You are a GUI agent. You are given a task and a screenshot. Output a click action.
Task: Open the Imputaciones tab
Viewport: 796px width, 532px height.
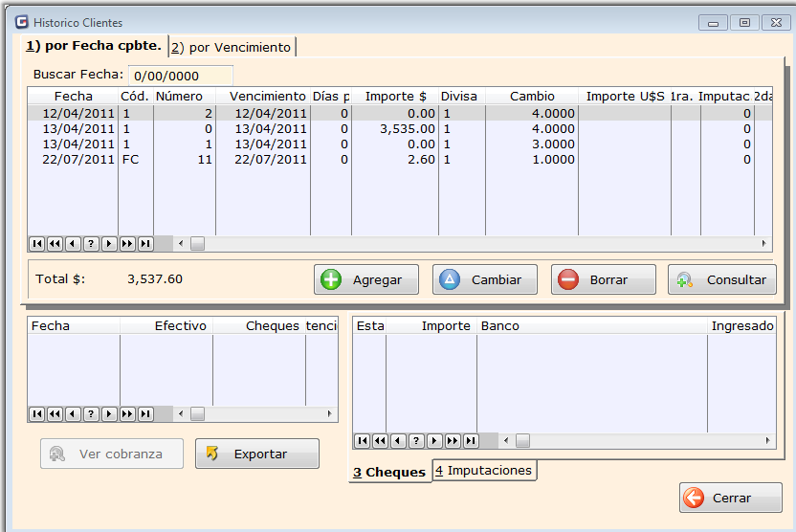pos(484,470)
